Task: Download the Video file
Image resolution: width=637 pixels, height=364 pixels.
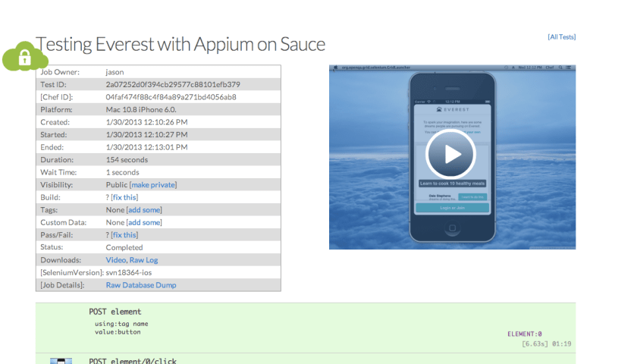Action: [115, 260]
